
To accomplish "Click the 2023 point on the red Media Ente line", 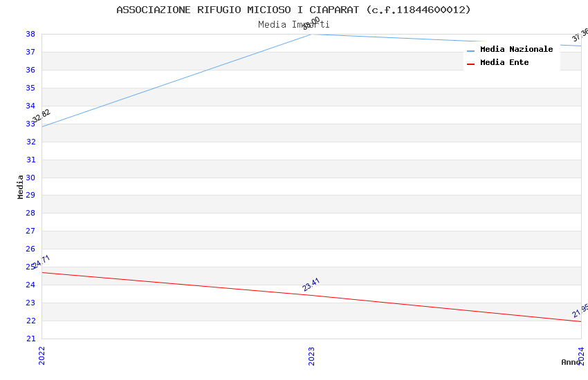I will point(311,296).
